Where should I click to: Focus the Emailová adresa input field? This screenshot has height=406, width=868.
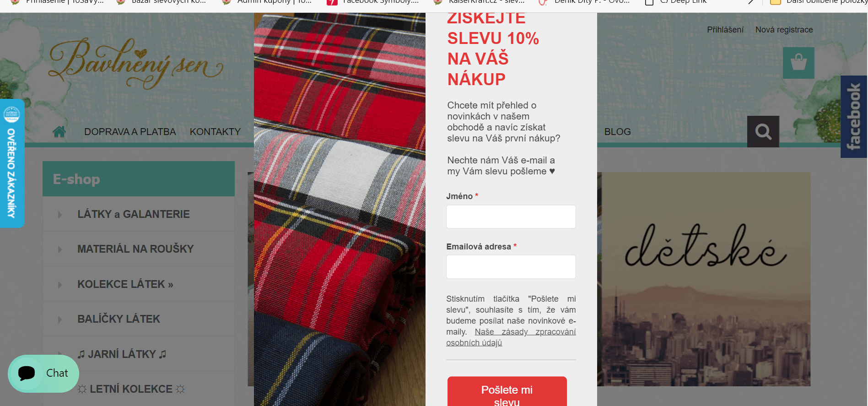tap(511, 267)
